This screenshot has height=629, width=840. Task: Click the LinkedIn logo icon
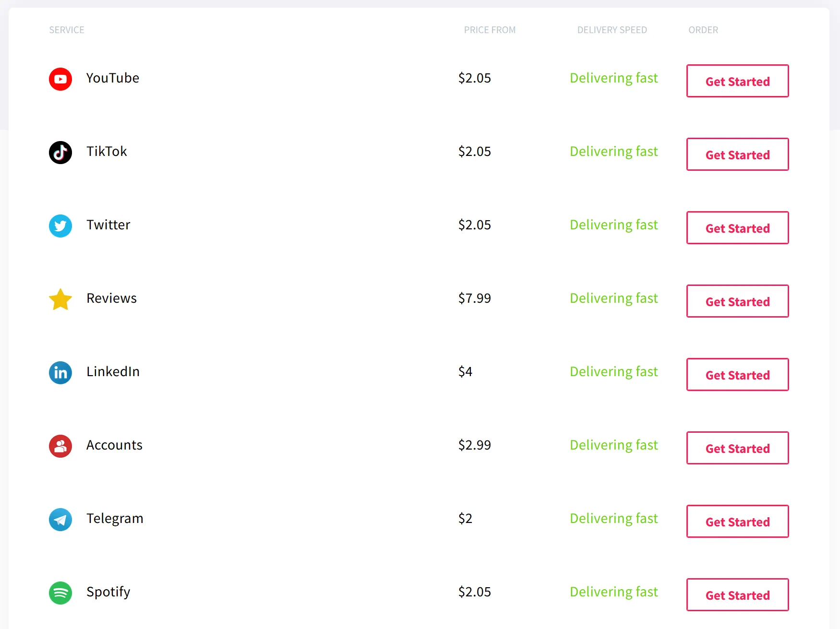tap(60, 373)
